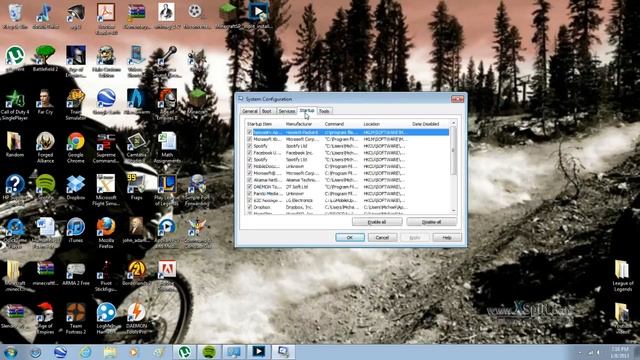This screenshot has height=360, width=640.
Task: Click the Command column header
Action: pyautogui.click(x=342, y=124)
